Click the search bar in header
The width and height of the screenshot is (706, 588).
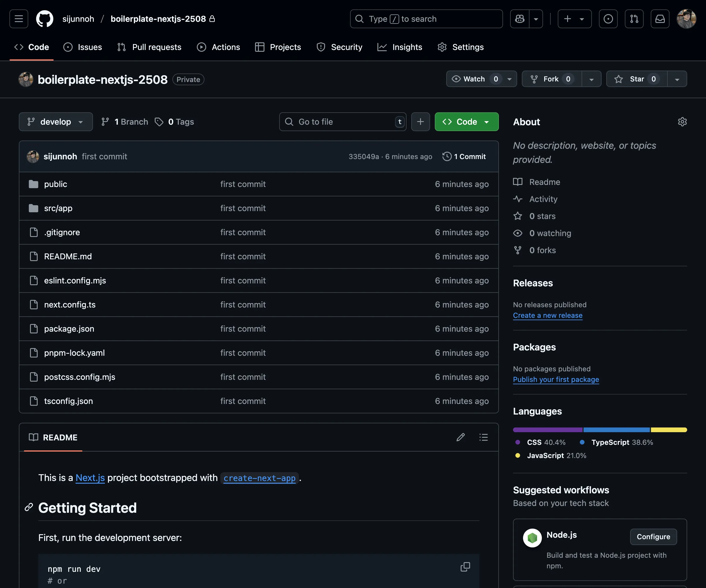pyautogui.click(x=426, y=19)
